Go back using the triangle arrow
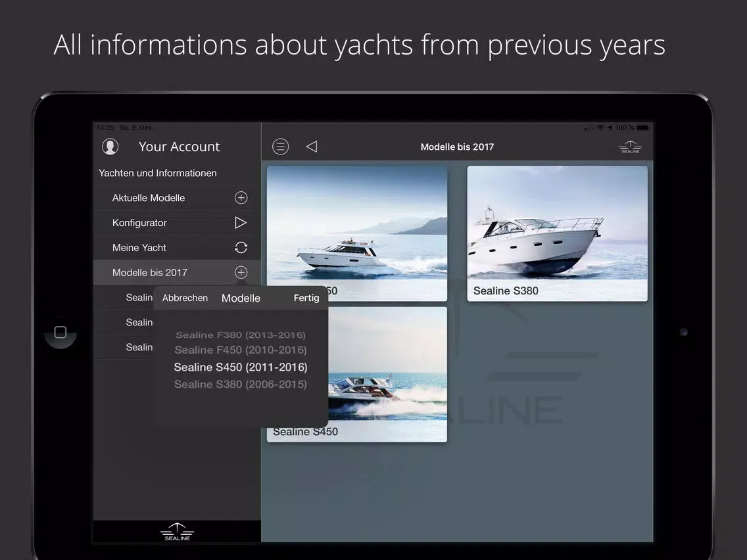This screenshot has width=747, height=560. [312, 147]
